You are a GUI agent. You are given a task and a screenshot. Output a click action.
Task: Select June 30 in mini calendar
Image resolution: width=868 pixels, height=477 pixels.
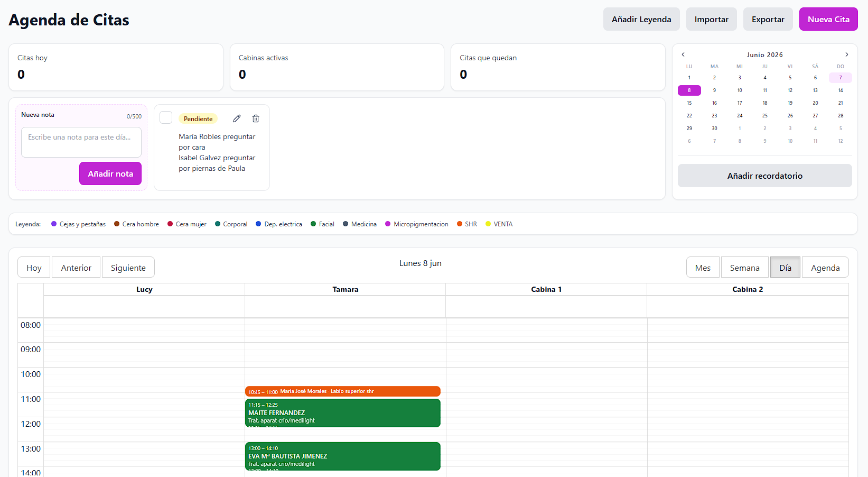(x=714, y=129)
